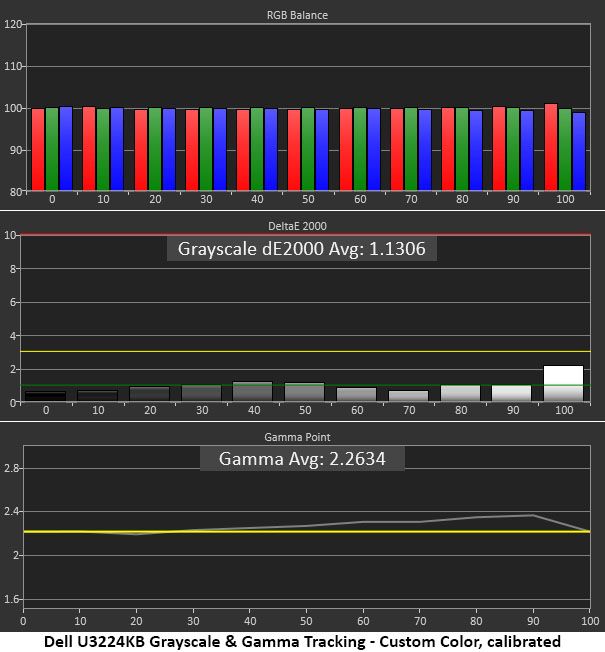Click the blue bar at 0 in RGB Balance

click(x=66, y=148)
